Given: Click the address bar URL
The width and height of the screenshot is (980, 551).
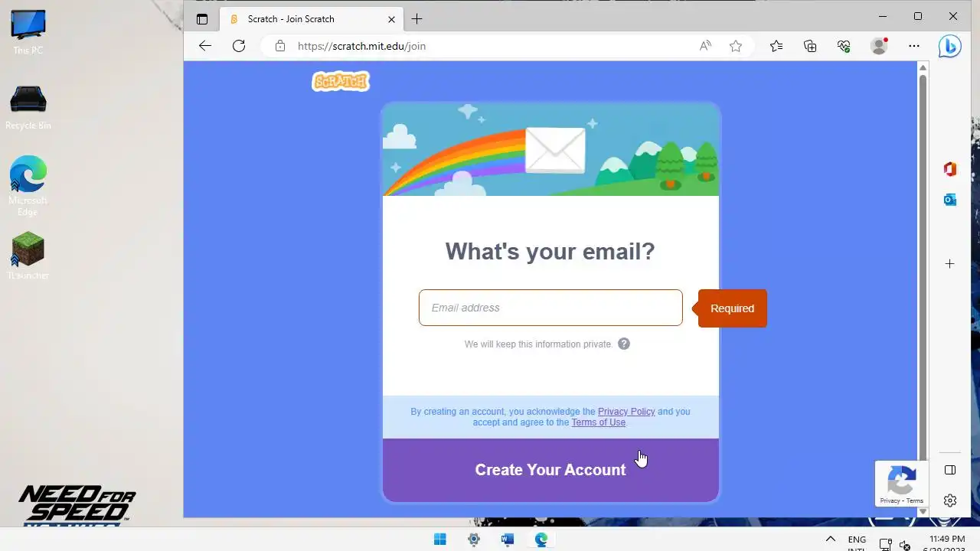Looking at the screenshot, I should 361,46.
